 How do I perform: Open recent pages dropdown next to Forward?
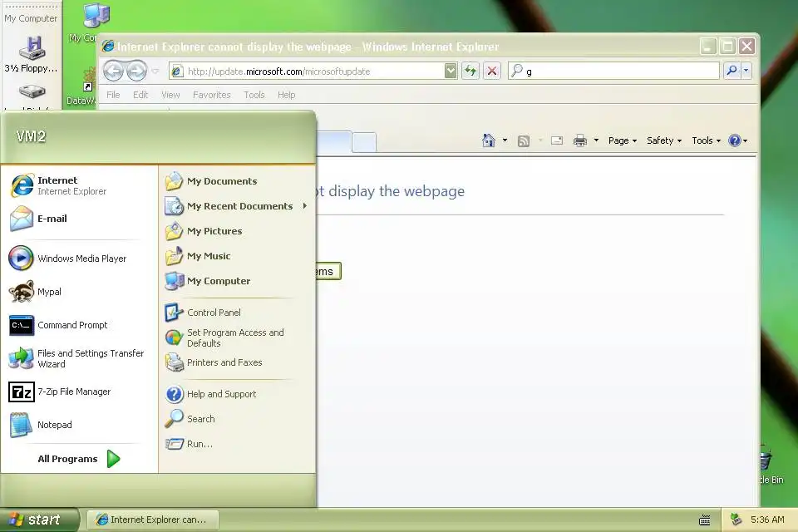click(x=155, y=71)
